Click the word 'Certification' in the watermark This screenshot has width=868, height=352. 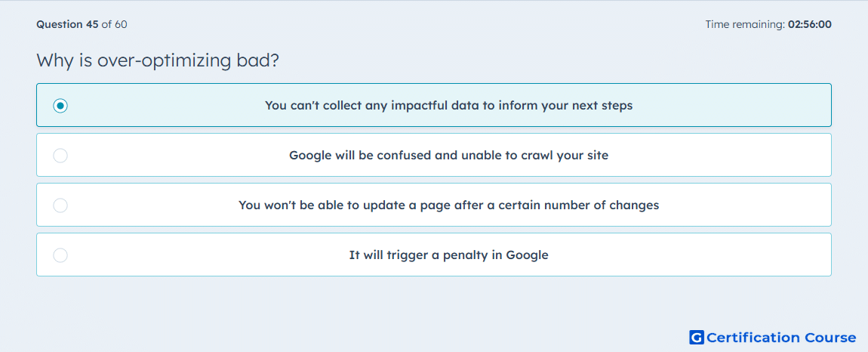tap(753, 337)
